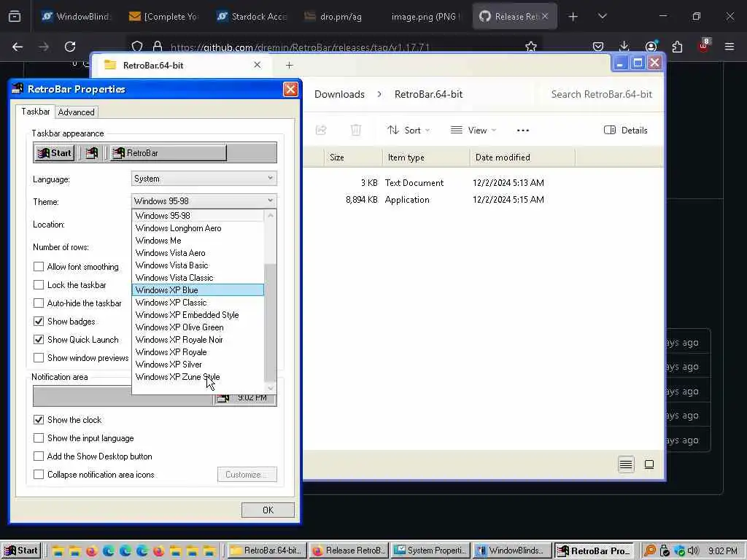The image size is (747, 560).
Task: Collapse the Theme combo box showing Windows 95-98
Action: (x=204, y=201)
